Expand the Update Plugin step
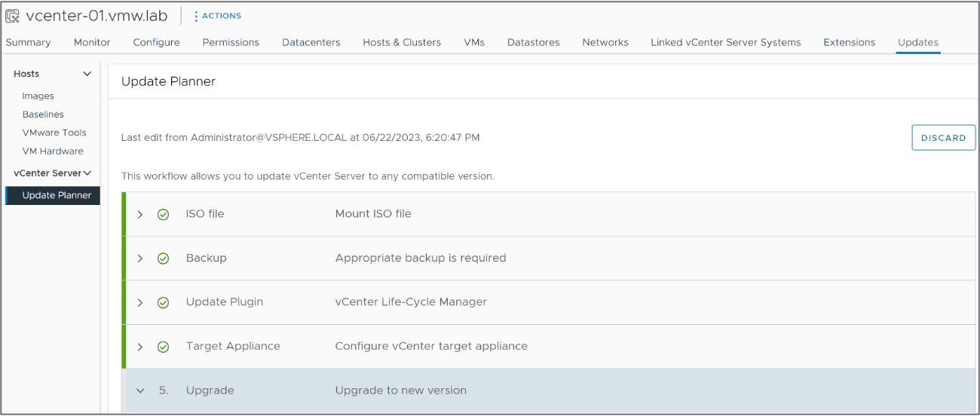The width and height of the screenshot is (980, 416). point(140,302)
